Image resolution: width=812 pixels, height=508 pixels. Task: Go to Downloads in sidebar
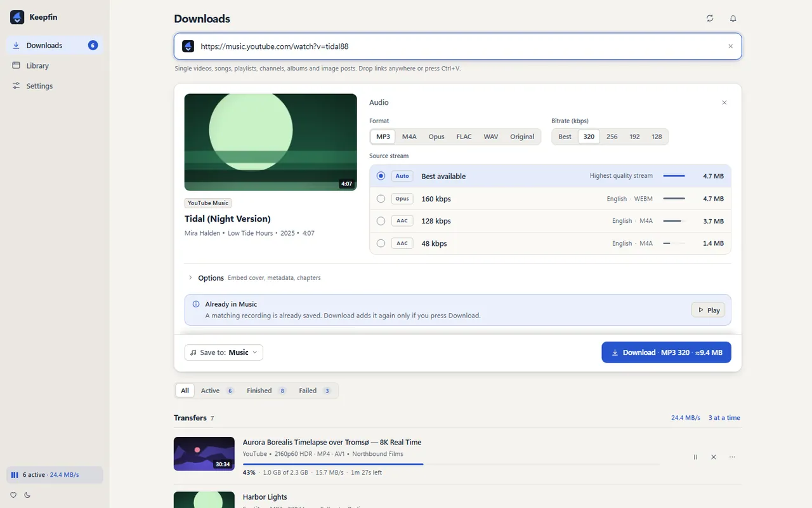pos(55,45)
